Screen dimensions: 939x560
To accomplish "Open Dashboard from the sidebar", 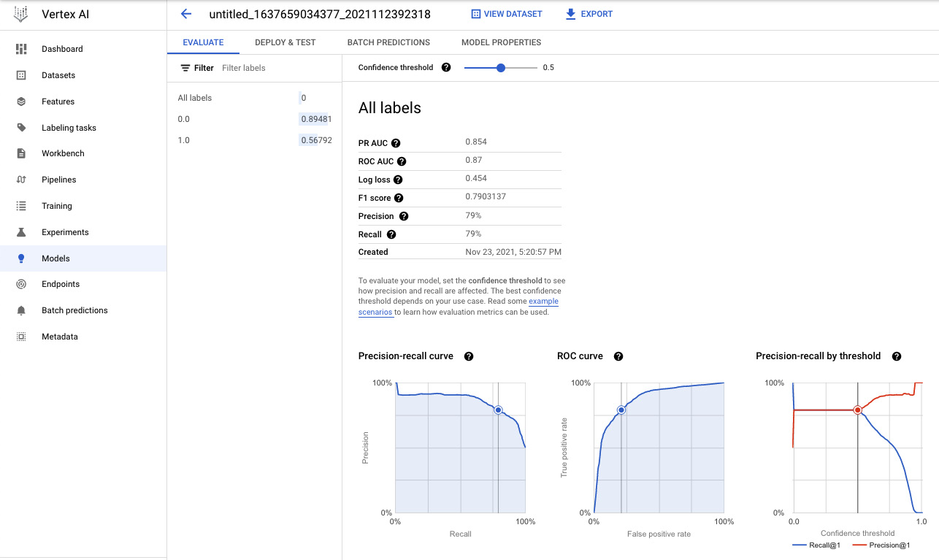I will 62,49.
